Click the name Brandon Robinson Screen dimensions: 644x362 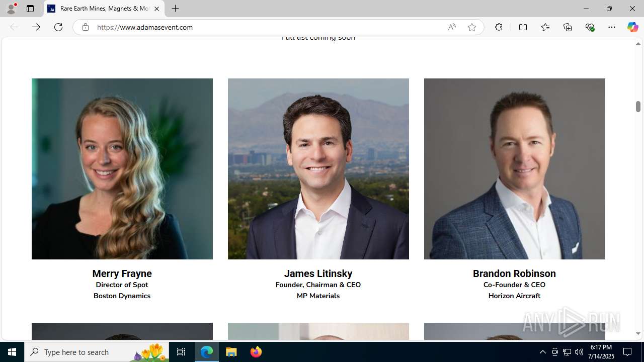point(514,274)
